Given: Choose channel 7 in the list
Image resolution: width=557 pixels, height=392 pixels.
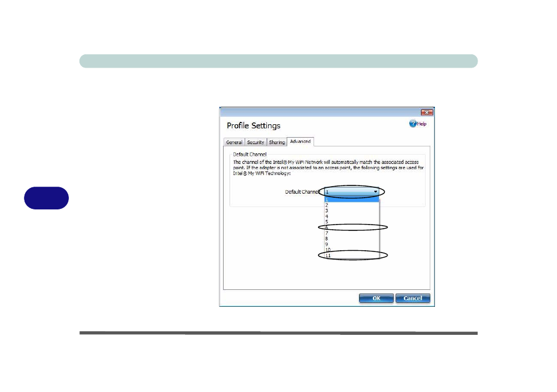Looking at the screenshot, I should pos(351,233).
